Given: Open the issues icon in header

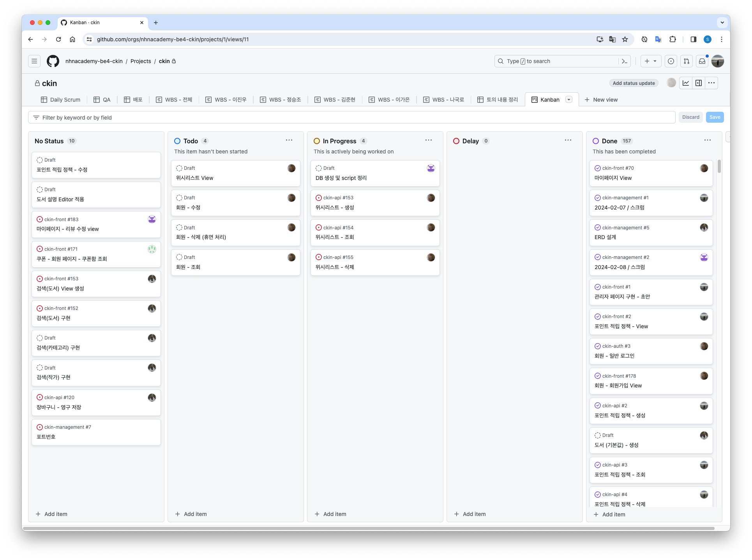Looking at the screenshot, I should coord(671,61).
